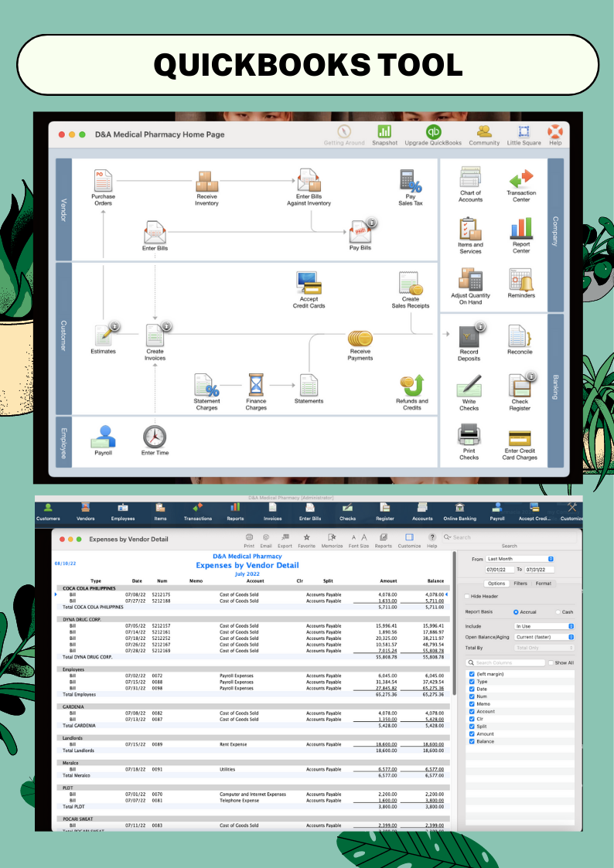
Task: Click the Pay Bills envelope icon
Action: (x=361, y=232)
